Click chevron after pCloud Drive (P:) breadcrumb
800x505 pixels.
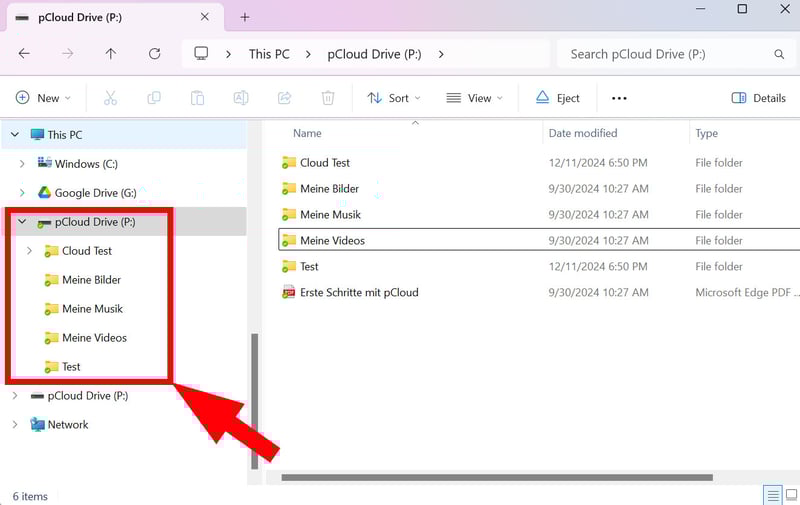(x=441, y=54)
